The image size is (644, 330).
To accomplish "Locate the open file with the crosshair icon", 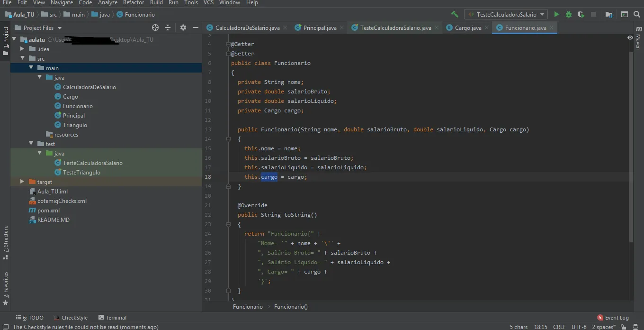I will click(155, 28).
